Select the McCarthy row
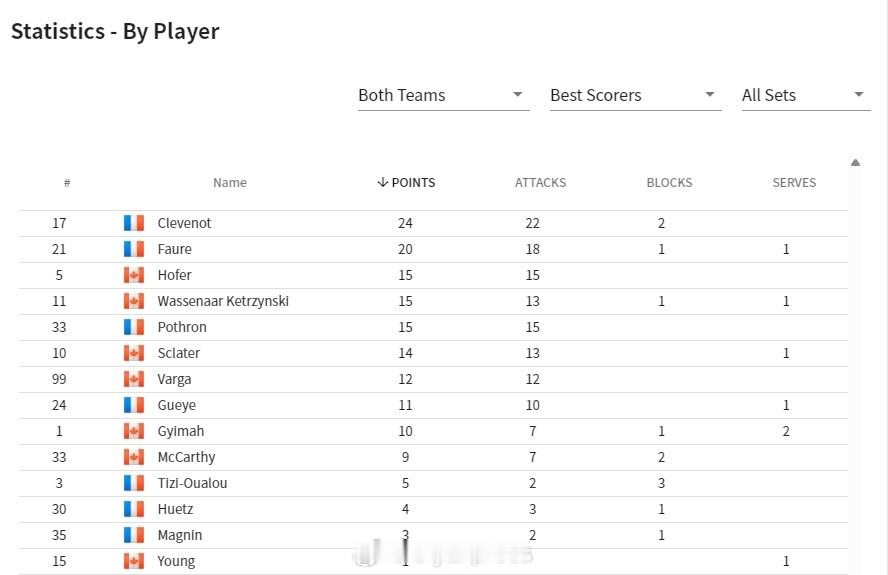888x575 pixels. [433, 457]
